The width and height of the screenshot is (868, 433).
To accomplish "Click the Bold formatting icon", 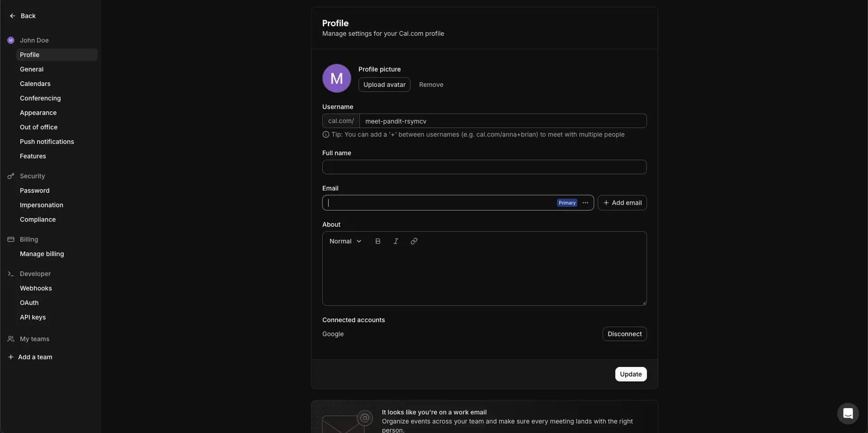I will [378, 241].
